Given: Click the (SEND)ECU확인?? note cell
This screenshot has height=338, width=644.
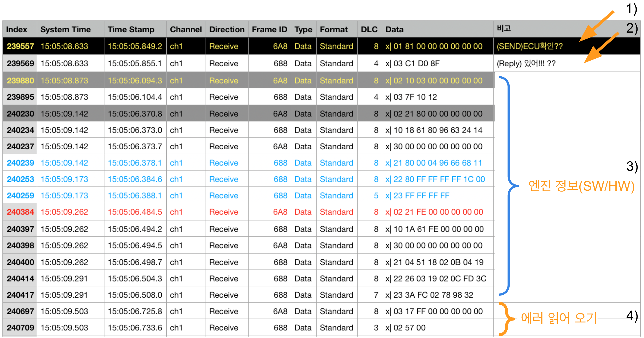Looking at the screenshot, I should click(x=530, y=46).
